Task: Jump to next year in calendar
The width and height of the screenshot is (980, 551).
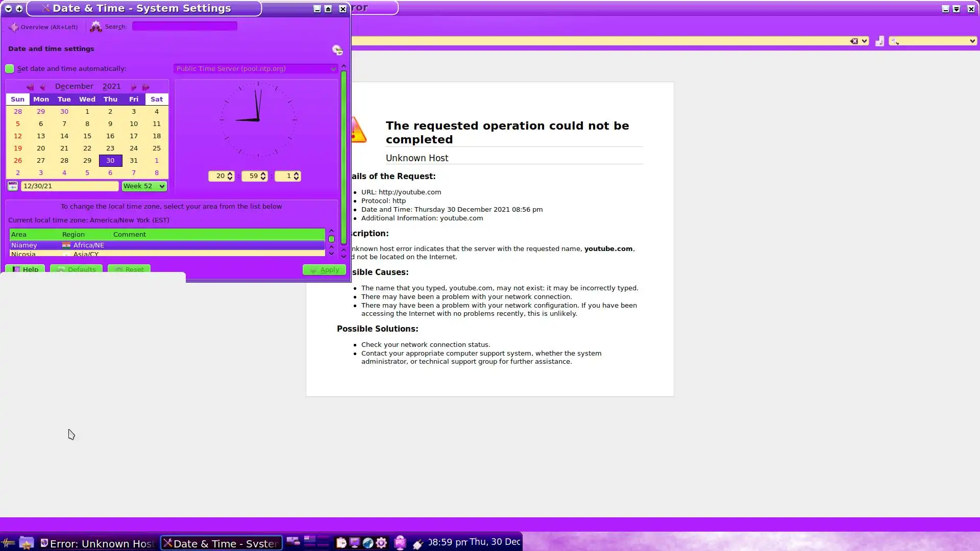Action: coord(146,87)
